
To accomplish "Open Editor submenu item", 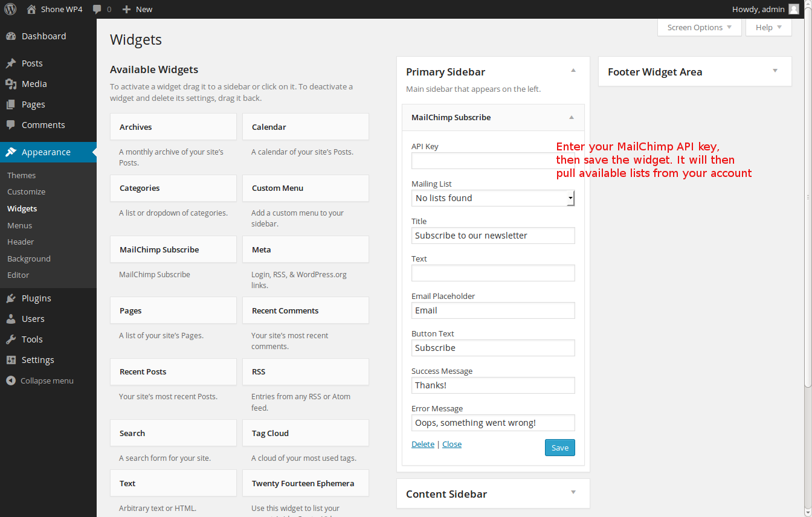I will tap(18, 275).
